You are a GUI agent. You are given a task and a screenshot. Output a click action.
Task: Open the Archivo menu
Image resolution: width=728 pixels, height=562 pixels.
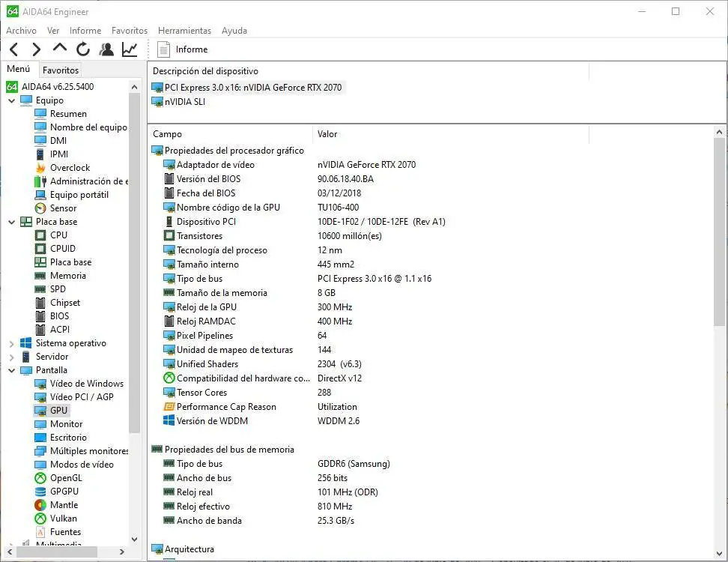point(22,31)
